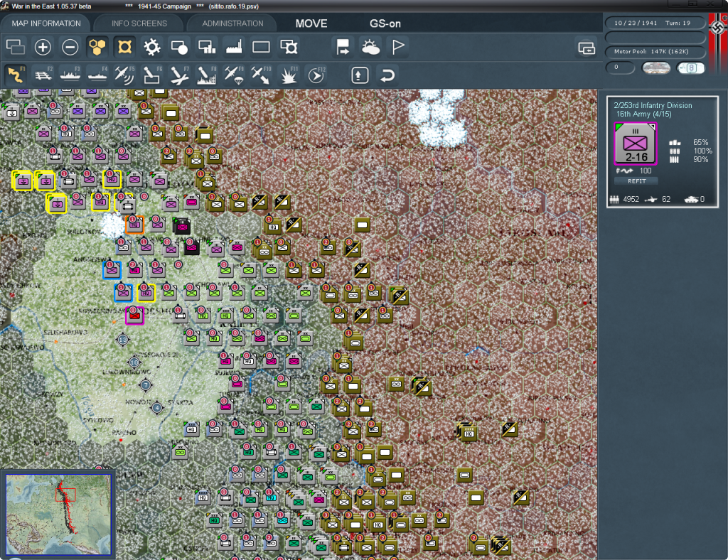Screen dimensions: 728x560
Task: Zoom in the map with plus icon
Action: pos(43,47)
